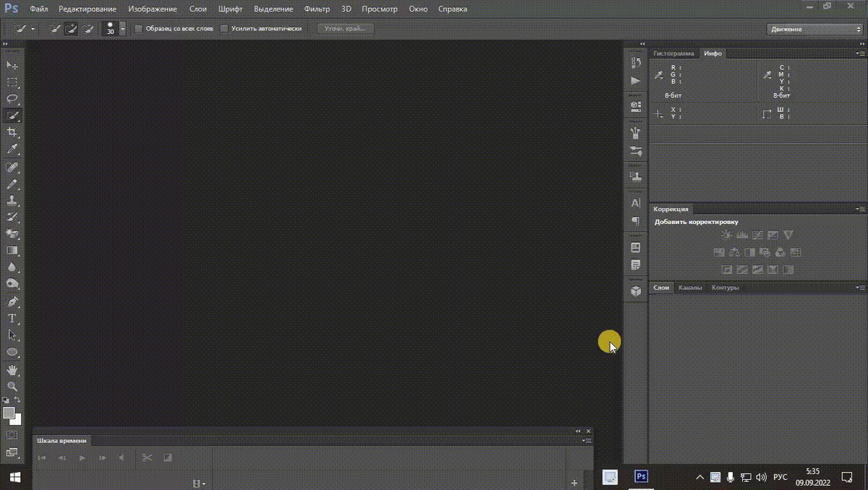
Task: Add a Color Balance scales adjustment
Action: pos(734,252)
